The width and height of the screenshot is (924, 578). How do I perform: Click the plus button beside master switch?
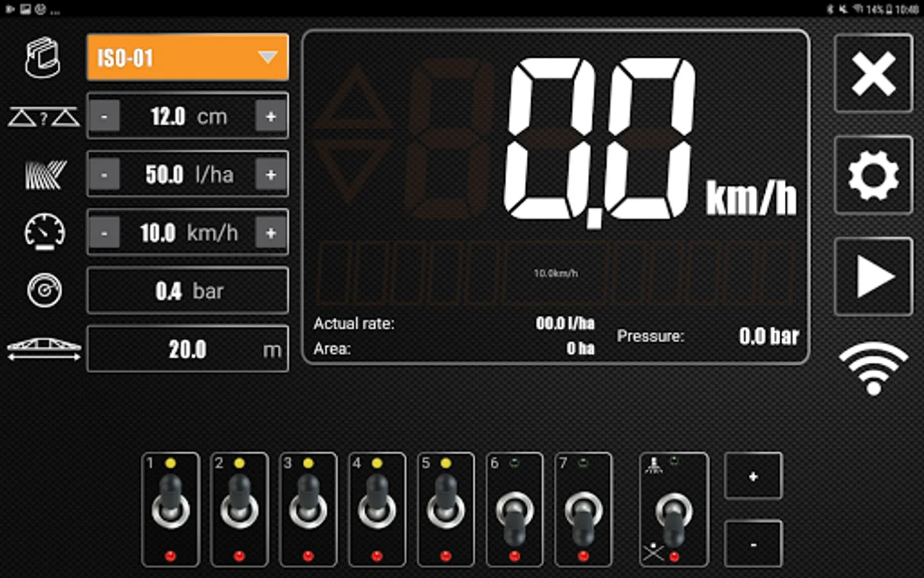753,476
